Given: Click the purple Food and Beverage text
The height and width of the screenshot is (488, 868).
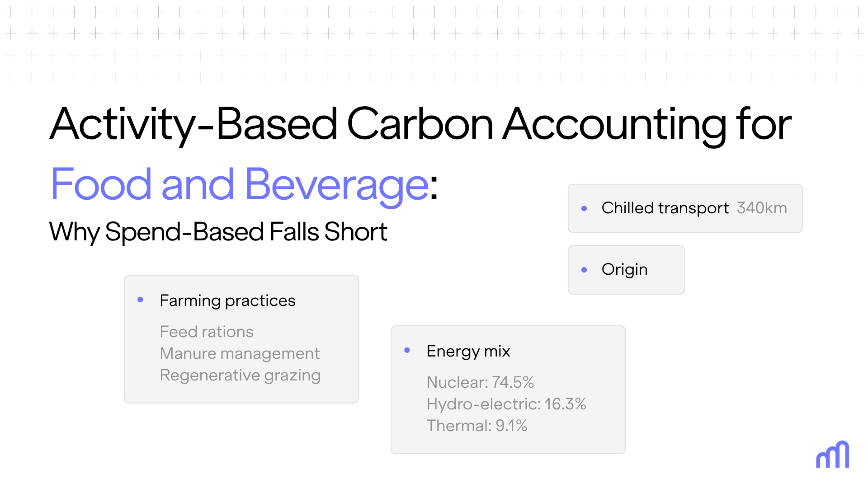Looking at the screenshot, I should (x=239, y=184).
